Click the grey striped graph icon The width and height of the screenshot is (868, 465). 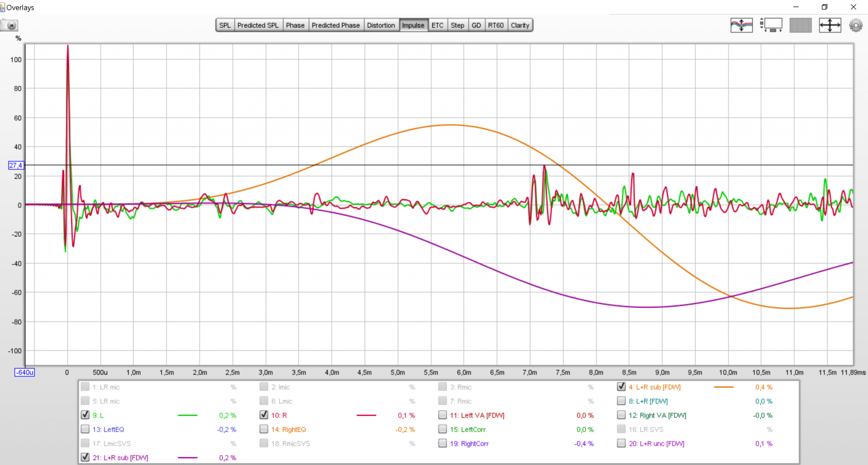pyautogui.click(x=800, y=25)
